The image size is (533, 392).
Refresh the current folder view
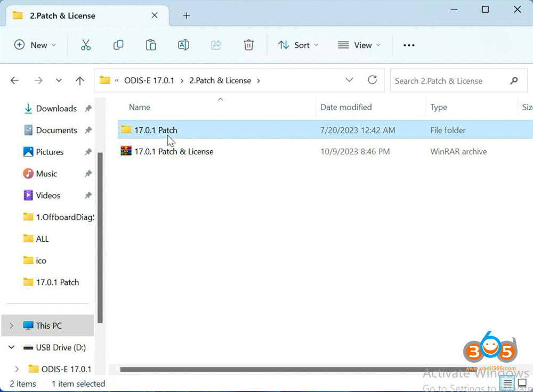pyautogui.click(x=373, y=80)
